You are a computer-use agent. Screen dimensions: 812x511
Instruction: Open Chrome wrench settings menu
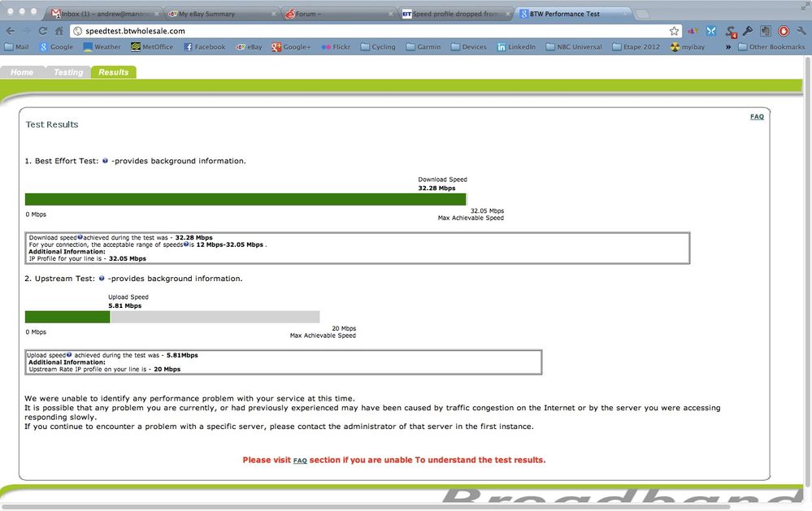(801, 31)
